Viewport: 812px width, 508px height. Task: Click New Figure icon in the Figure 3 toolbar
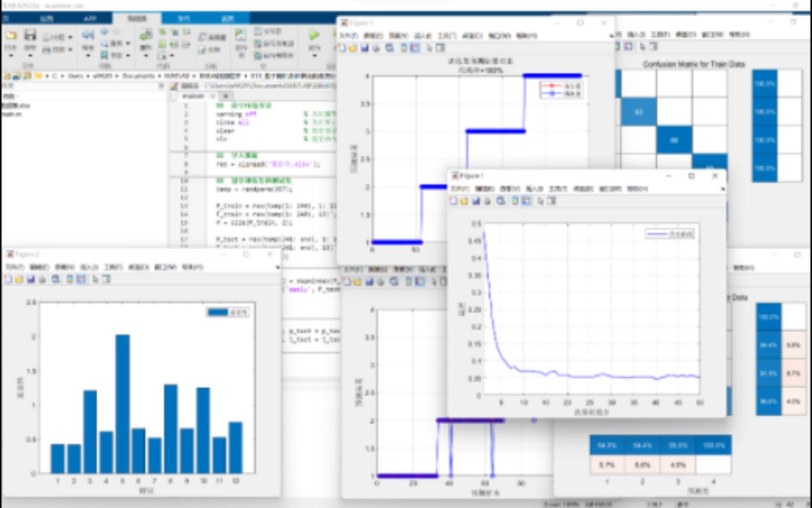tap(343, 48)
